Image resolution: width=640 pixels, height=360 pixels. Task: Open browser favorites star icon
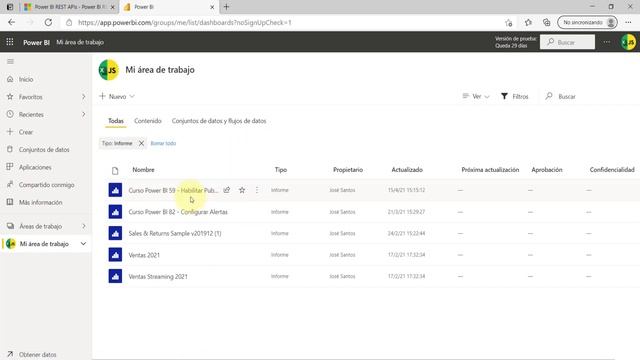pyautogui.click(x=528, y=22)
